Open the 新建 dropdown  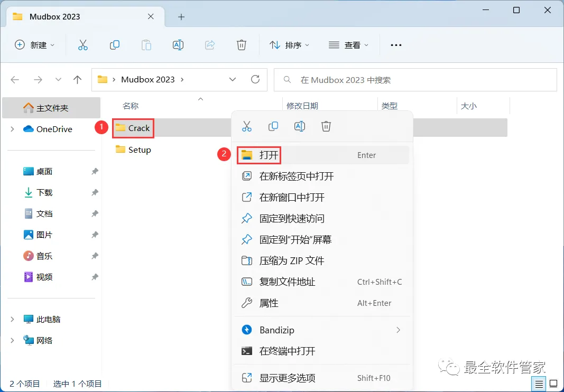(34, 45)
